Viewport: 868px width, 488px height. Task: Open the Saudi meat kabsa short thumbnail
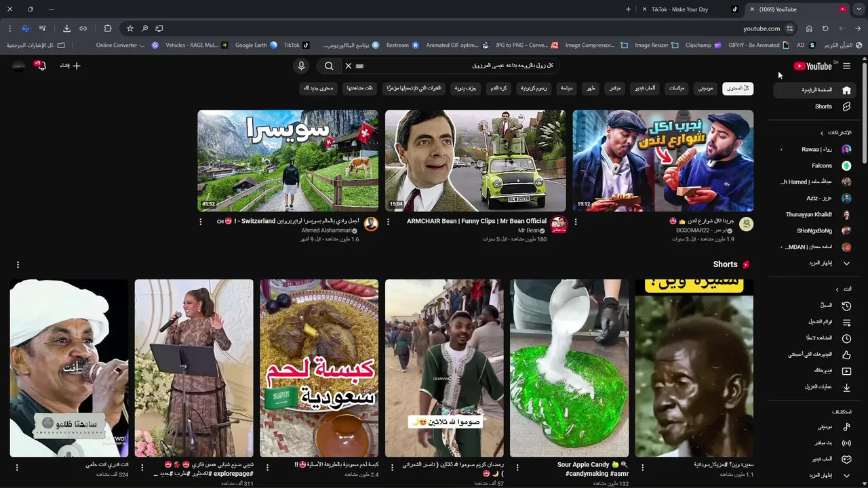[319, 368]
